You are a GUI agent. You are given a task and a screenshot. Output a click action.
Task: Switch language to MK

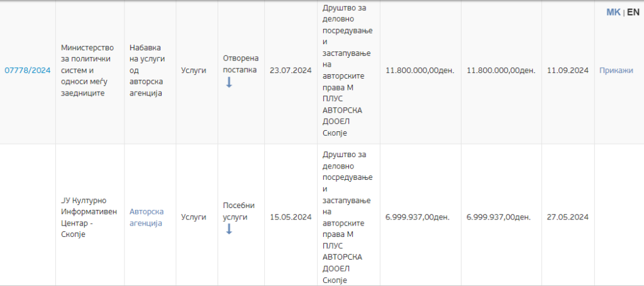[x=613, y=13]
